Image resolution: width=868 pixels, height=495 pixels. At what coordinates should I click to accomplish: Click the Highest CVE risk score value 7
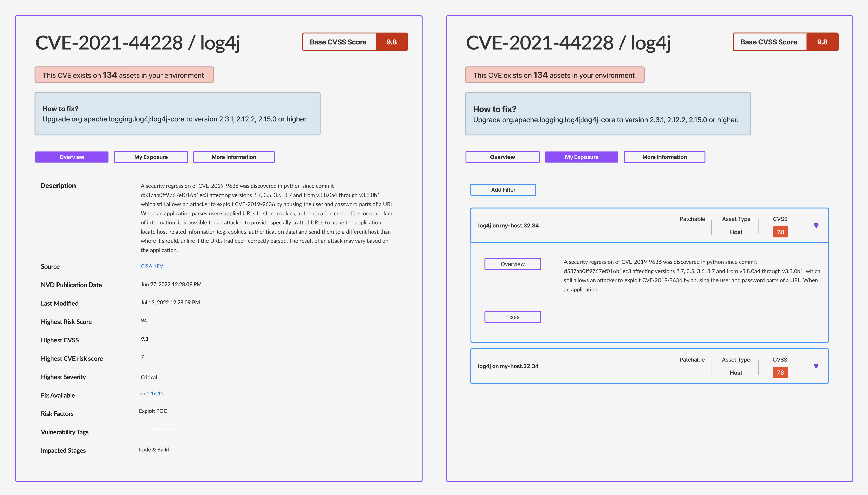click(142, 357)
